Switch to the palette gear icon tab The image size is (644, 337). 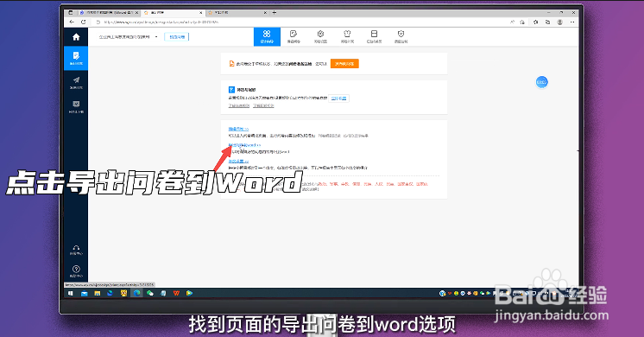point(320,36)
